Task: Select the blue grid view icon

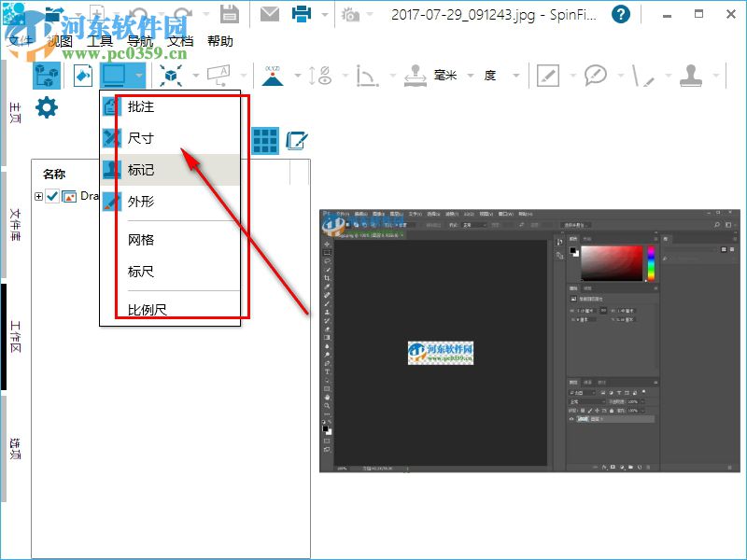Action: click(x=265, y=141)
